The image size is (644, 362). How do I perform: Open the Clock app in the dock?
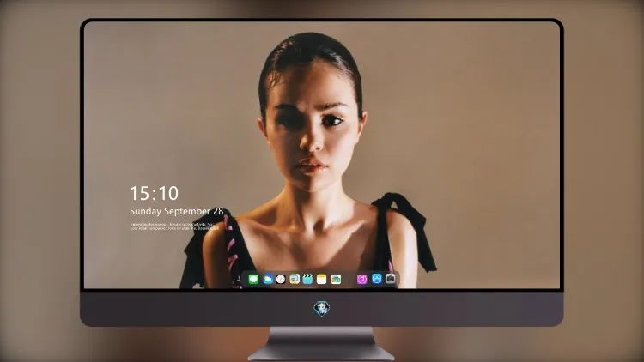coord(281,280)
